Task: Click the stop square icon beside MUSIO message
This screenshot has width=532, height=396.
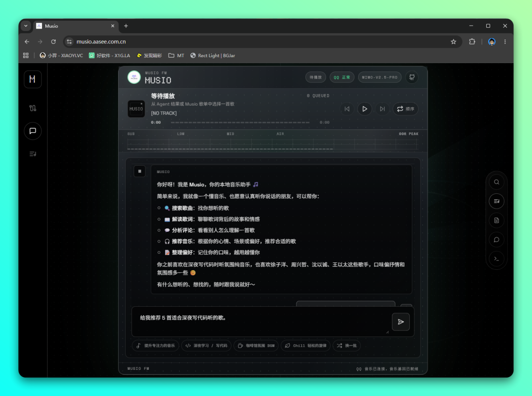Action: [139, 171]
